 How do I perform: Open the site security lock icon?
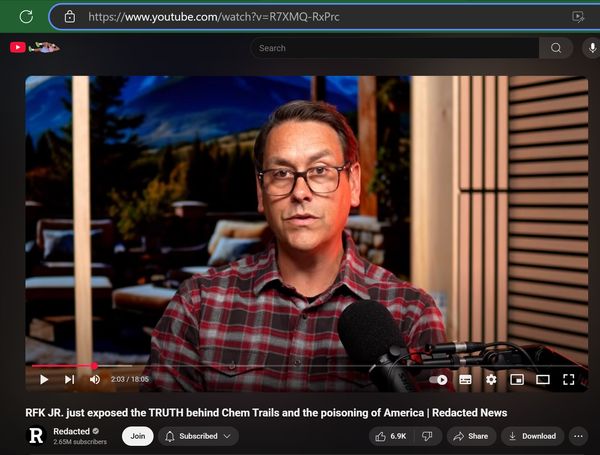70,16
